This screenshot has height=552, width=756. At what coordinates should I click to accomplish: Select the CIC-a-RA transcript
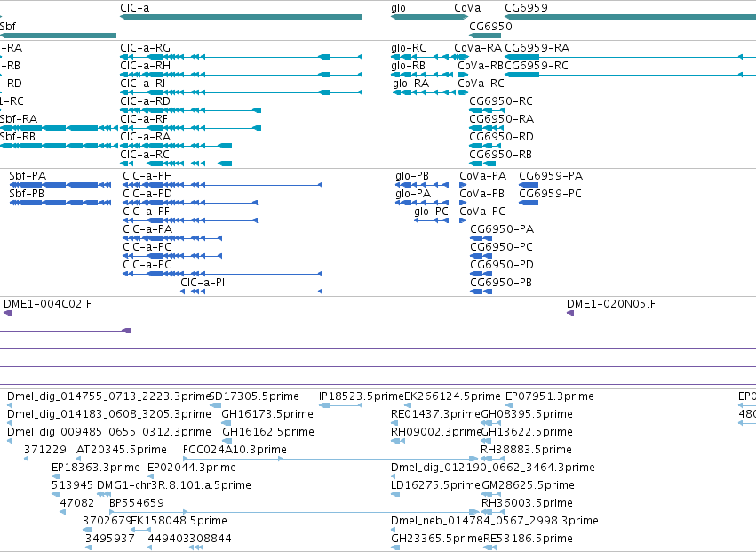pos(176,146)
